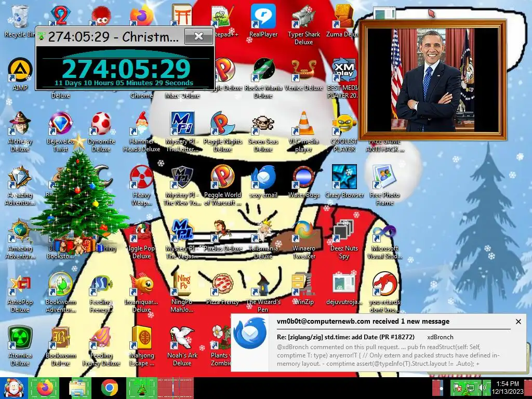Launch Iggle Pop Deluxe shortcut
The image size is (532, 399).
141,239
